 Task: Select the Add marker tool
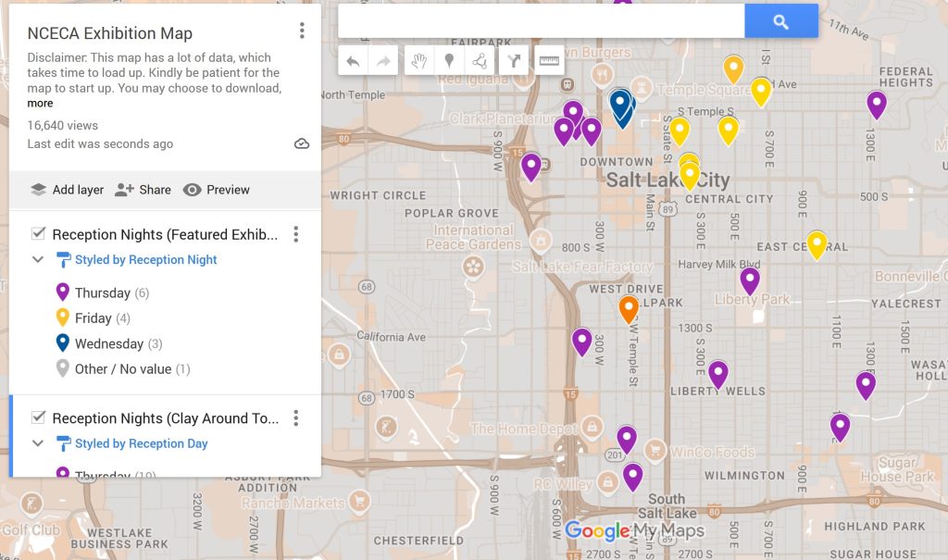[449, 61]
